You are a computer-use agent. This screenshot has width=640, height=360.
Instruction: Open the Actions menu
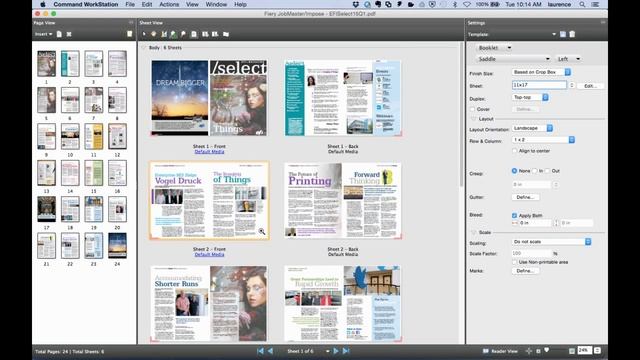pyautogui.click(x=169, y=4)
